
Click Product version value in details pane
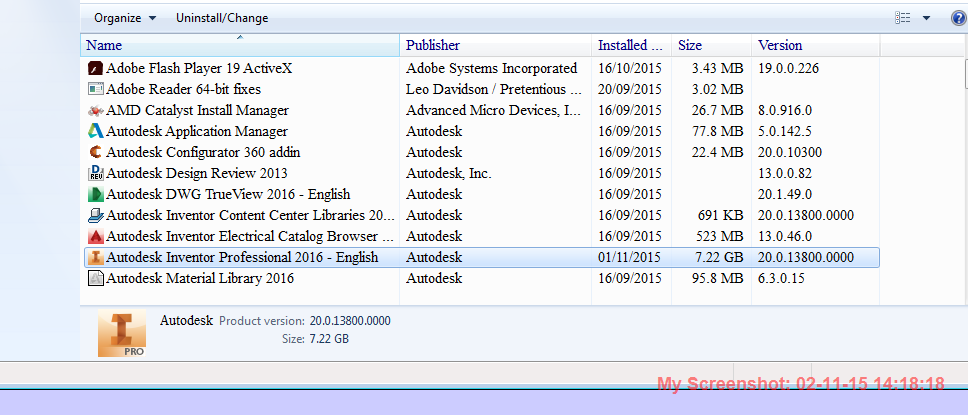[x=350, y=321]
